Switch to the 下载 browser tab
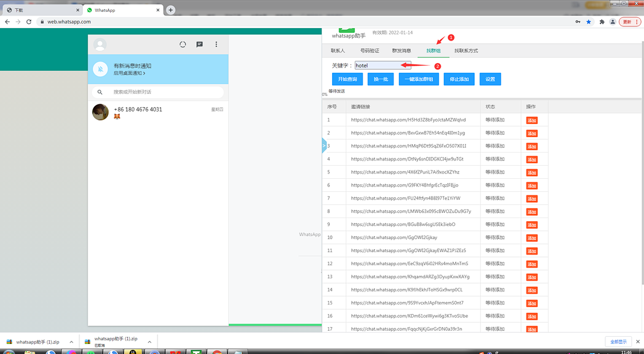Viewport: 644px width, 354px height. (41, 10)
